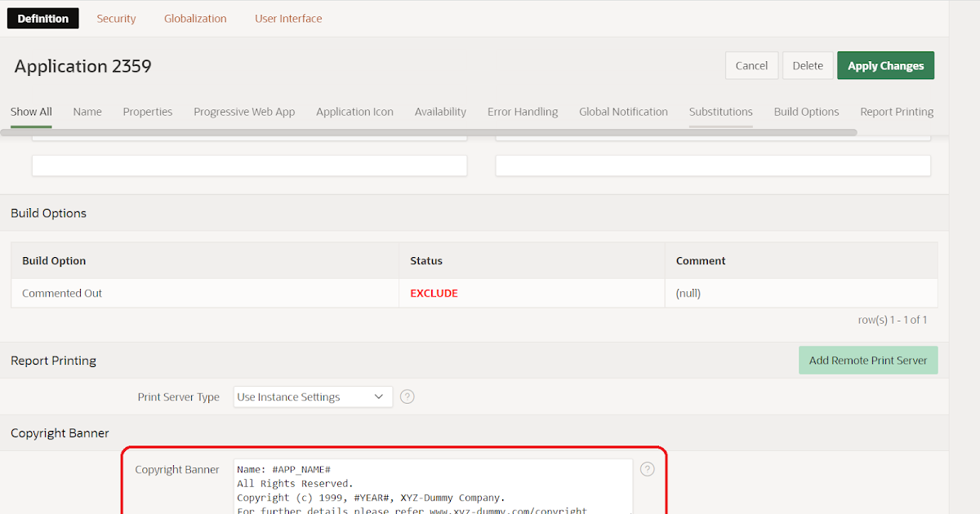Go to the User Interface tab
The image size is (980, 514).
coord(288,18)
